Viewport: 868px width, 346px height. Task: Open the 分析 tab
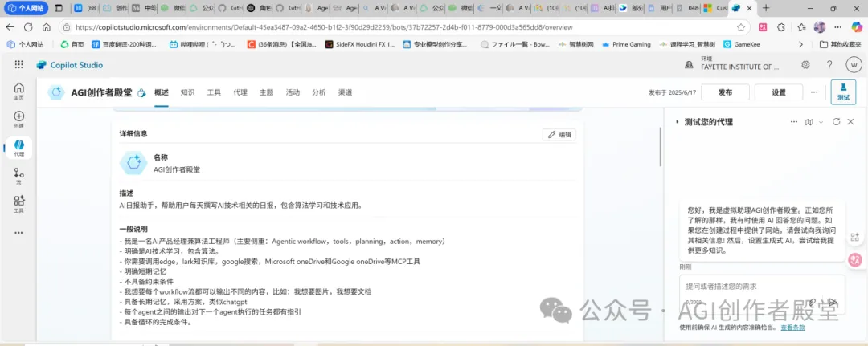(319, 92)
